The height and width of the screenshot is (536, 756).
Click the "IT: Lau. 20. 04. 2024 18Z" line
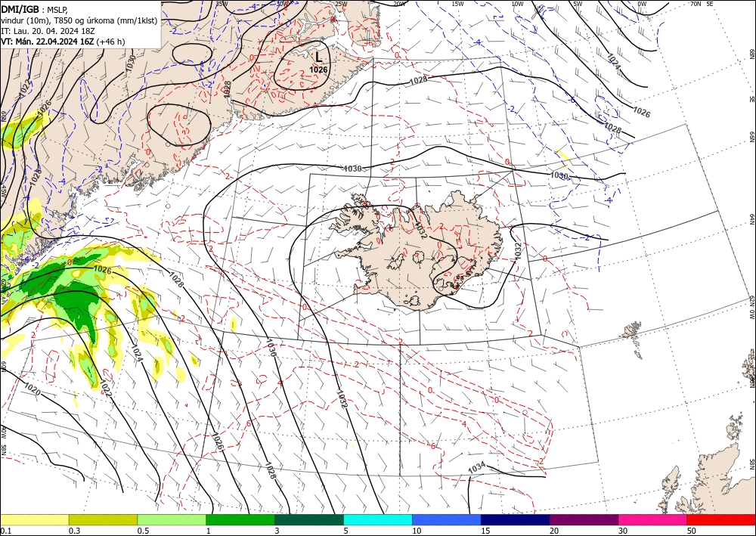48,31
